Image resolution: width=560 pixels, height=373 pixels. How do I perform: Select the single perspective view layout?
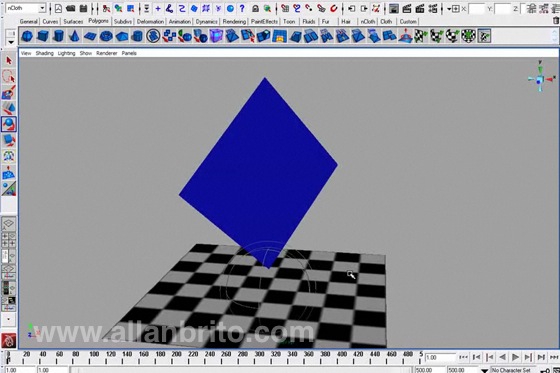click(9, 224)
